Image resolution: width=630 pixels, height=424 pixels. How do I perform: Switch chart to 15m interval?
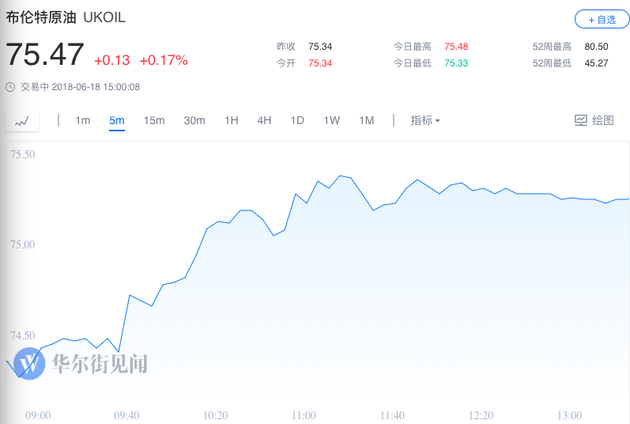[x=154, y=120]
